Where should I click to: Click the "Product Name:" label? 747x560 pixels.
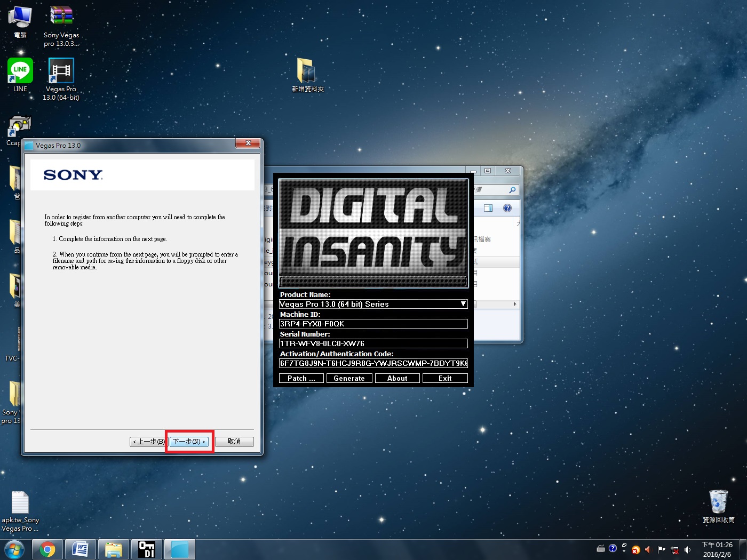point(305,294)
